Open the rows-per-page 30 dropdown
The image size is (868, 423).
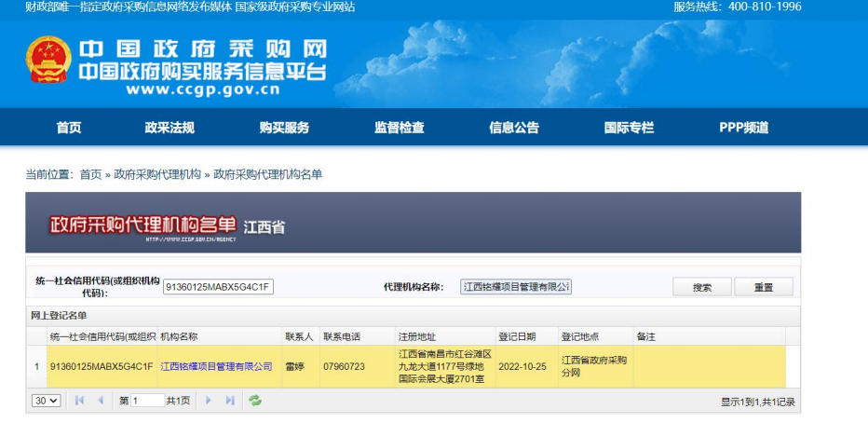pyautogui.click(x=47, y=401)
